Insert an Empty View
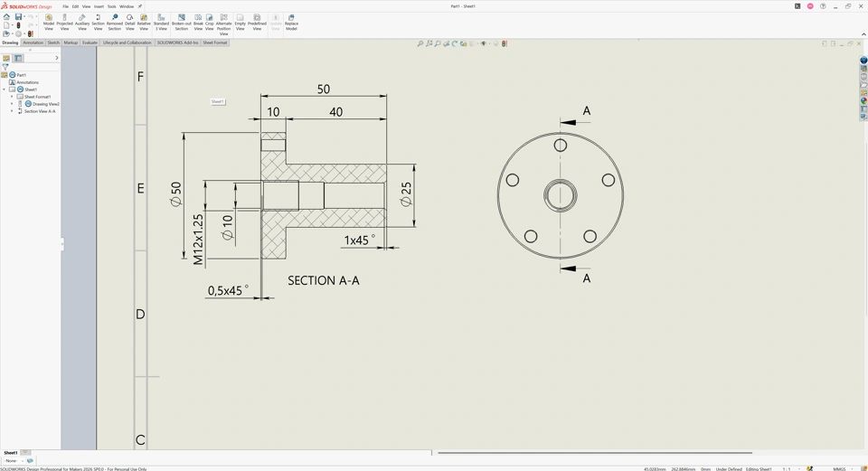This screenshot has height=471, width=868. pos(240,23)
